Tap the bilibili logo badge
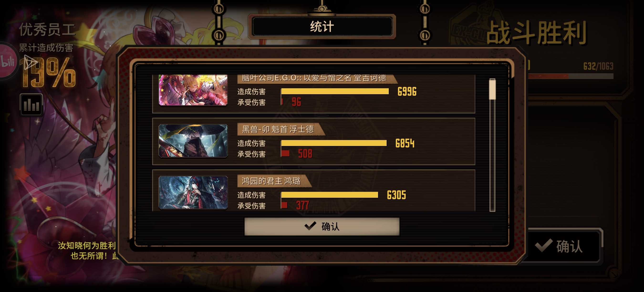Image resolution: width=644 pixels, height=292 pixels. click(x=7, y=61)
